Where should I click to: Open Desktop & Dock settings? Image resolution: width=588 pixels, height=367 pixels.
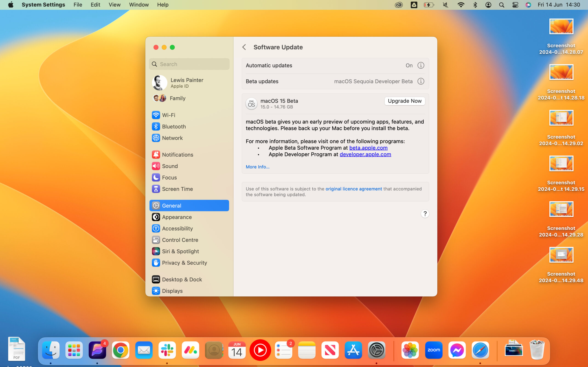click(x=182, y=279)
